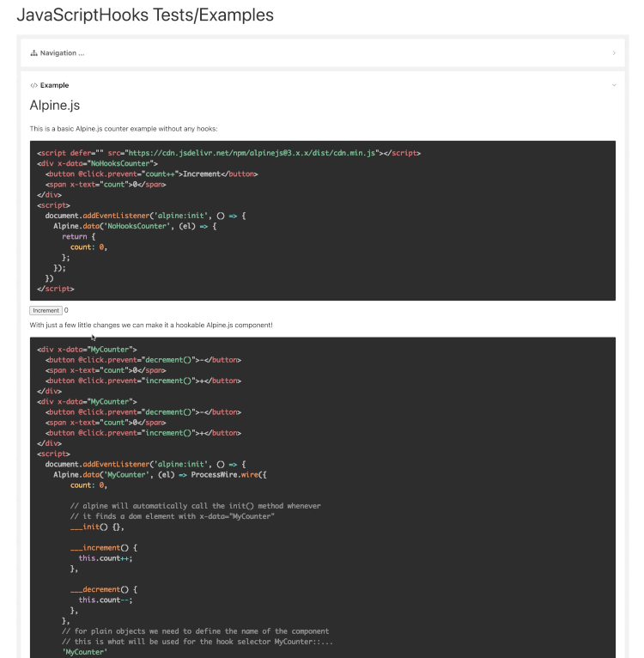This screenshot has width=644, height=658.
Task: Click the Example code-brackets icon
Action: pyautogui.click(x=34, y=85)
